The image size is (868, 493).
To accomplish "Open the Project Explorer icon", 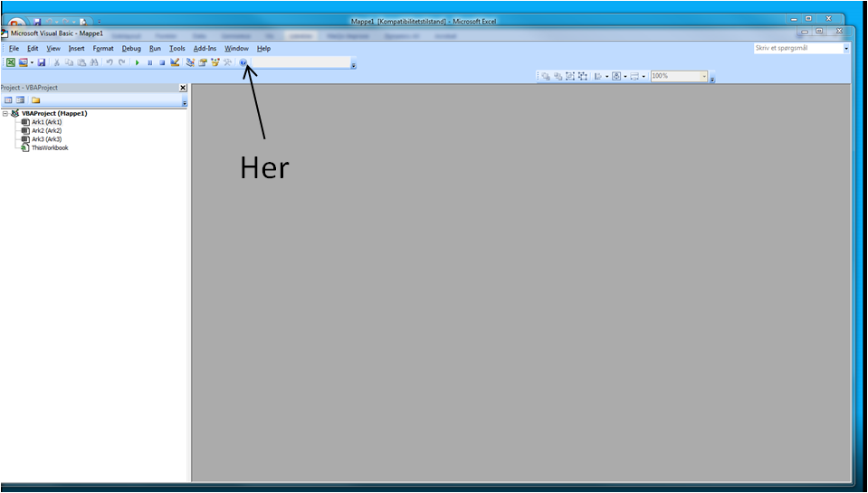I will [x=190, y=62].
